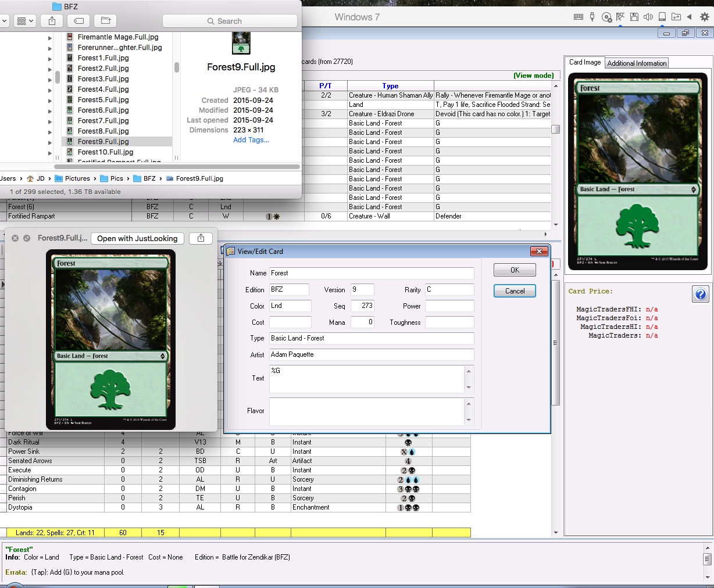Select the Card Image tab
The width and height of the screenshot is (714, 588).
point(584,62)
